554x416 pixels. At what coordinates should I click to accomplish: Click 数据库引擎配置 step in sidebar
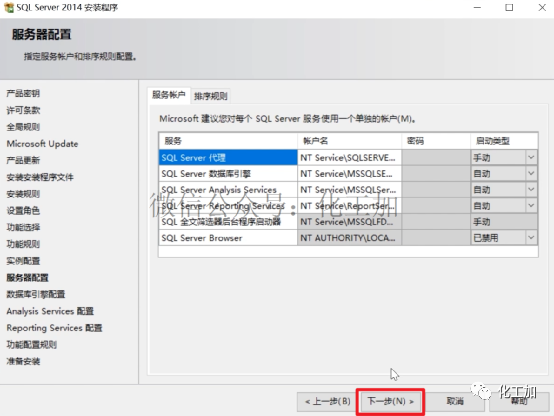click(x=36, y=294)
